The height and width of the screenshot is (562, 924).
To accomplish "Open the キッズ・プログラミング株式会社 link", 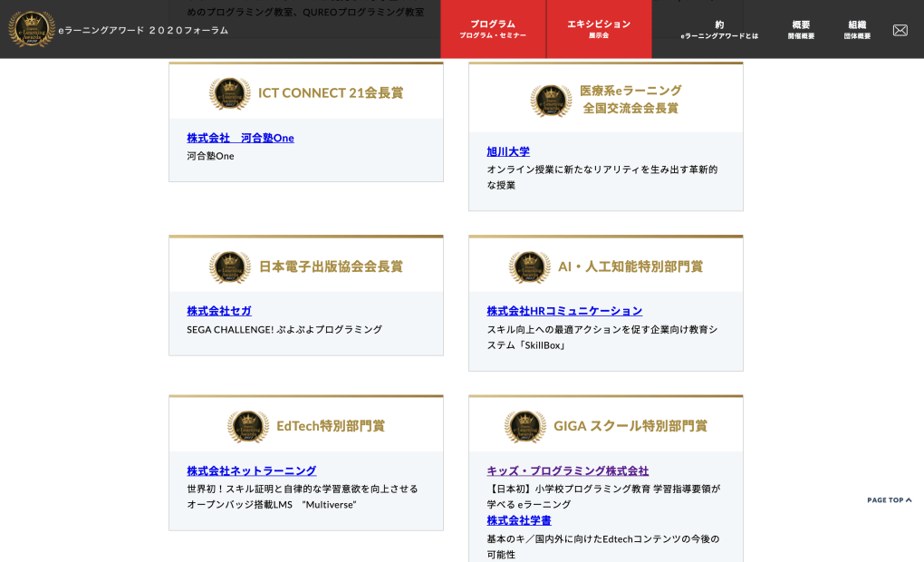I will click(x=567, y=470).
